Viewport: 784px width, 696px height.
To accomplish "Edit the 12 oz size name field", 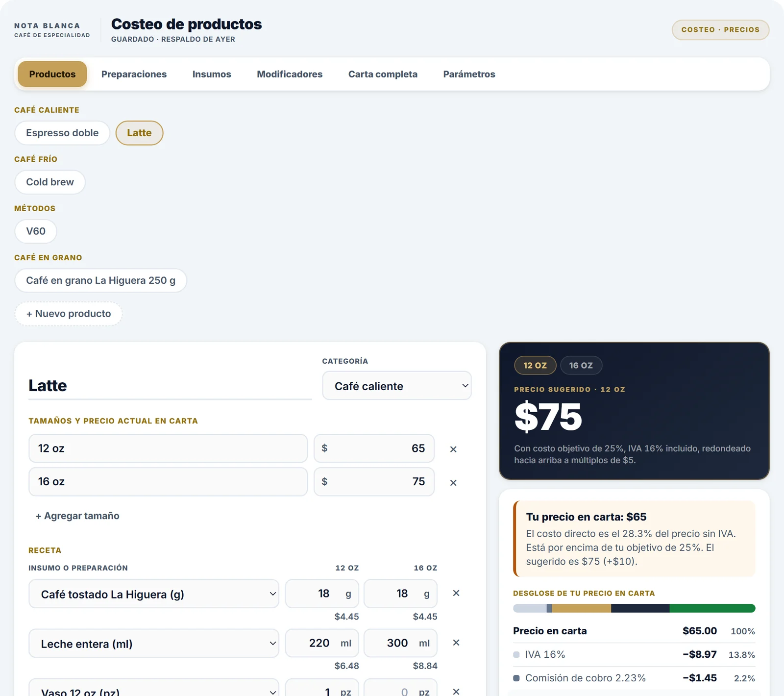I will point(168,448).
